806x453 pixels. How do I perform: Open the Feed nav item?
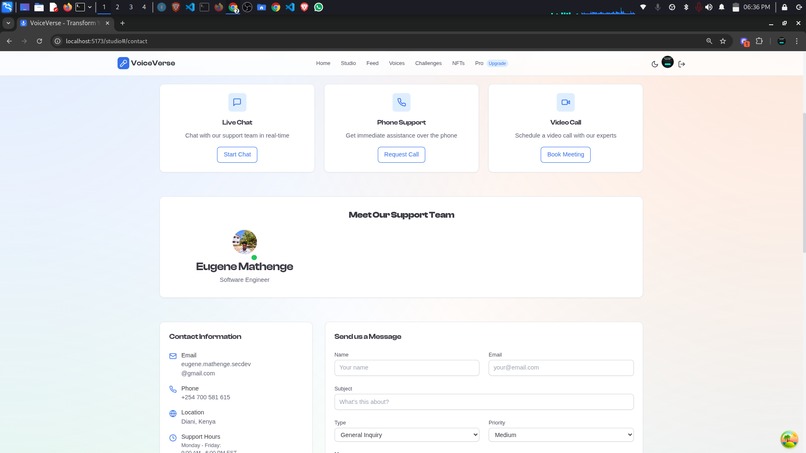372,63
